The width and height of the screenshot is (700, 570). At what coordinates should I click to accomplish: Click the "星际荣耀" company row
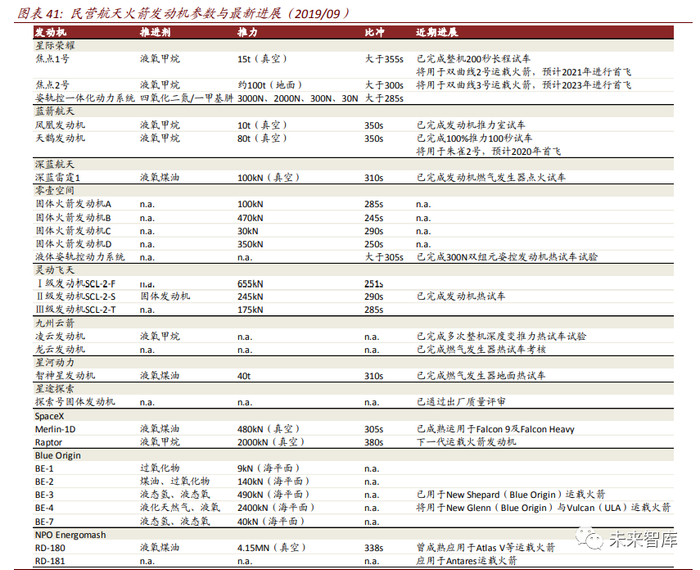354,46
